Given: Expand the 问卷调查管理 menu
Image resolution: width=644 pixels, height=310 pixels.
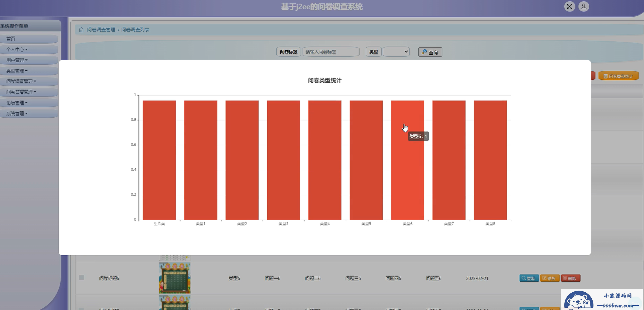Looking at the screenshot, I should tap(29, 81).
